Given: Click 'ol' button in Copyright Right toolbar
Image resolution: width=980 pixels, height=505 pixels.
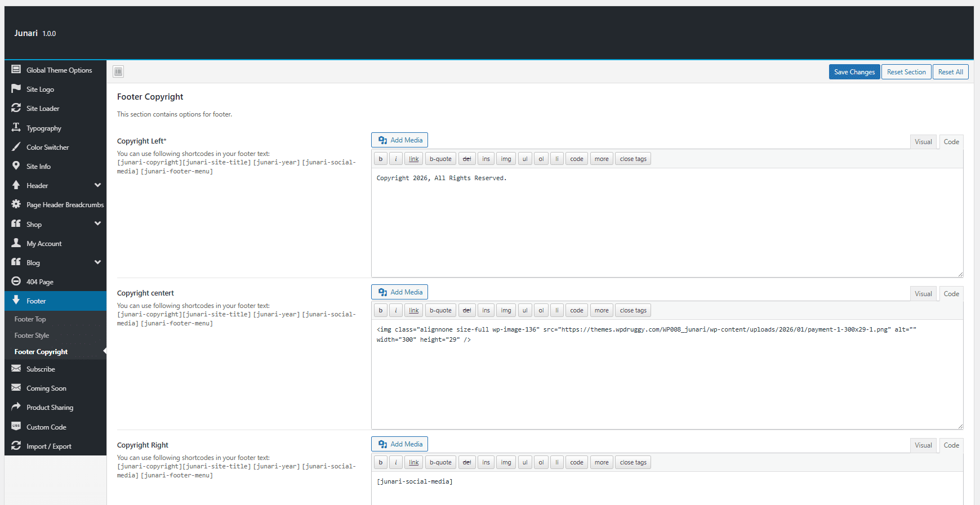Looking at the screenshot, I should [x=541, y=462].
